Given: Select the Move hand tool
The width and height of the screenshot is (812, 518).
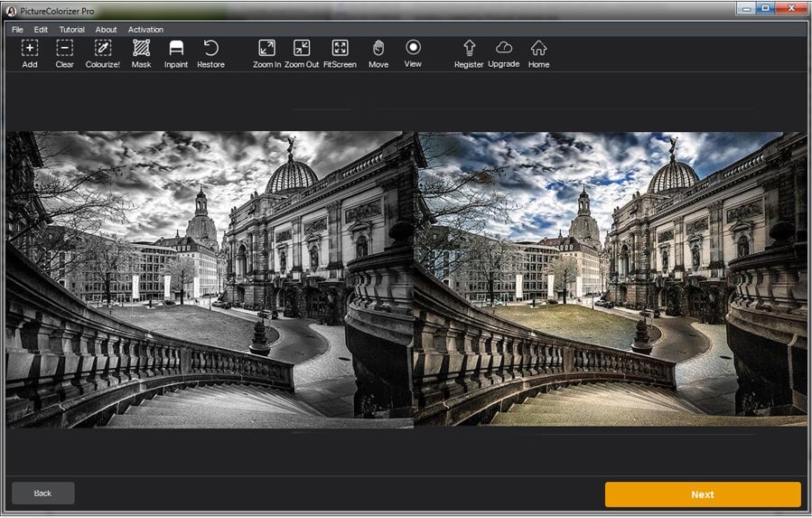Looking at the screenshot, I should tap(378, 54).
